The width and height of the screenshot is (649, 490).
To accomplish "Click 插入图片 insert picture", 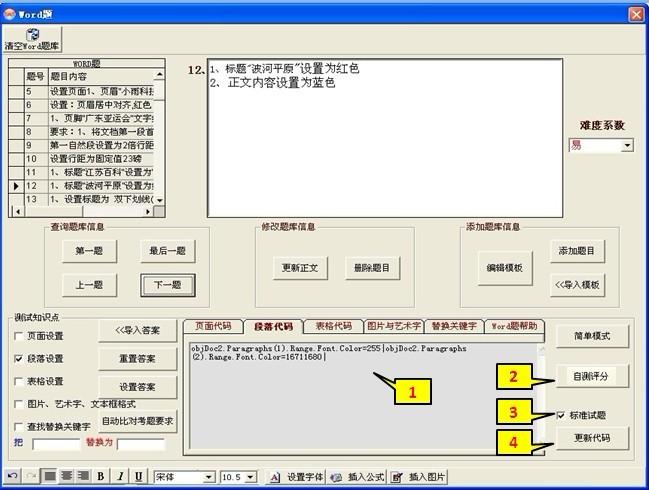I will coord(418,477).
